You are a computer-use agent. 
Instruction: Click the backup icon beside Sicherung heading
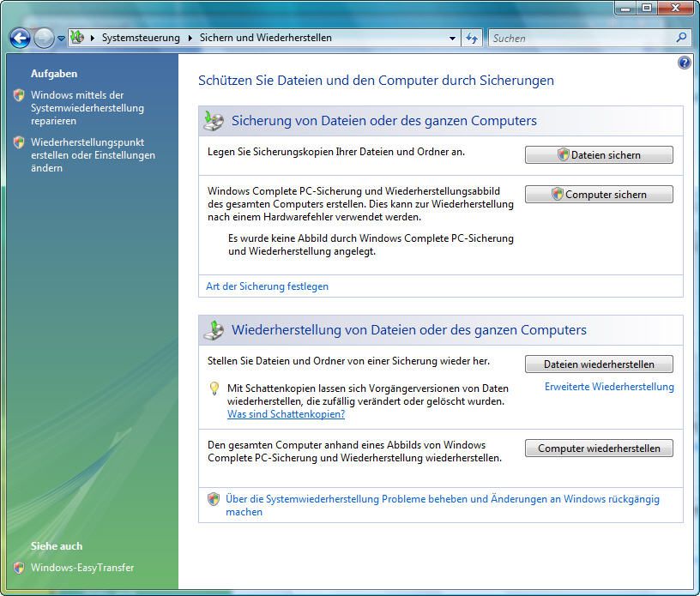coord(214,121)
